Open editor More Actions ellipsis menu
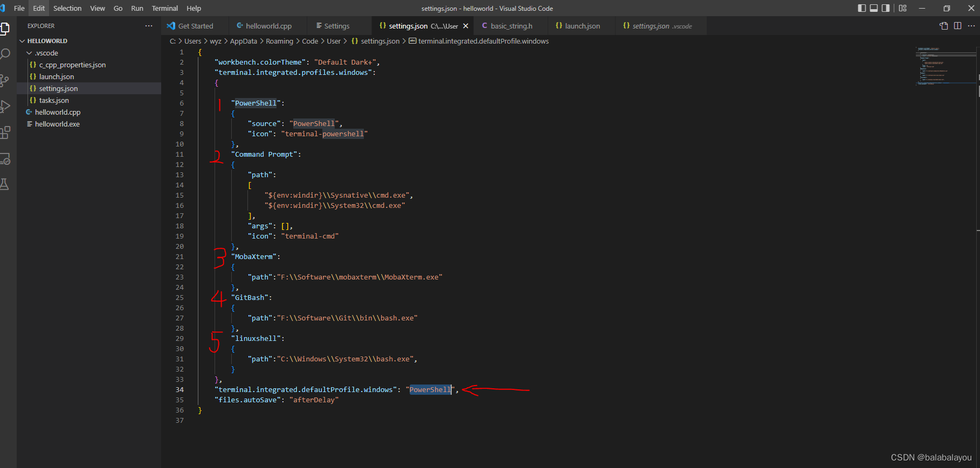 tap(971, 26)
